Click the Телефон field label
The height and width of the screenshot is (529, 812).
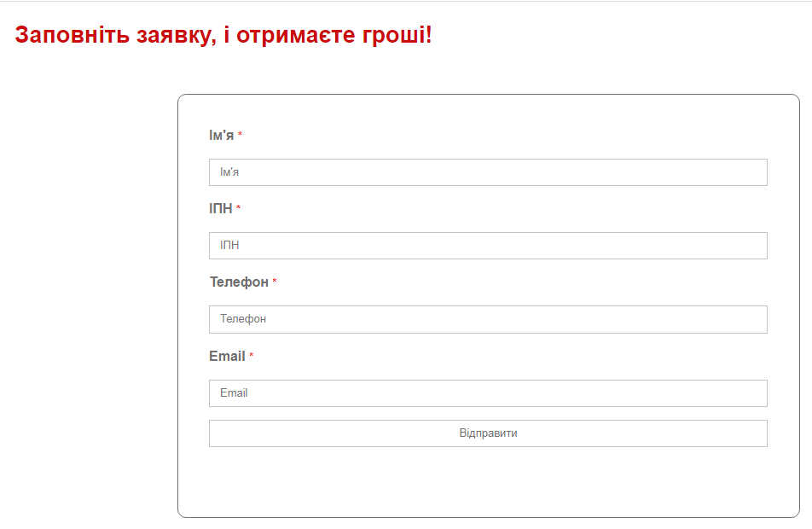click(x=239, y=282)
